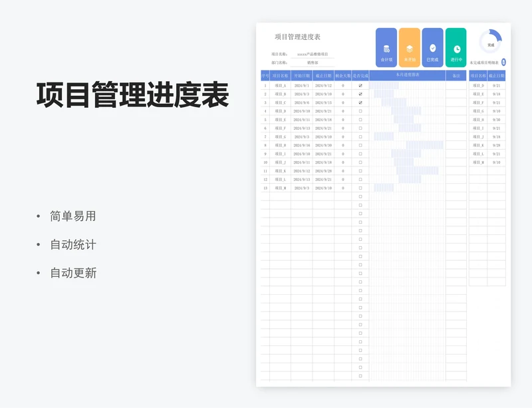This screenshot has width=532, height=408.
Task: Select deadline cell 2024/9/12
Action: click(323, 86)
